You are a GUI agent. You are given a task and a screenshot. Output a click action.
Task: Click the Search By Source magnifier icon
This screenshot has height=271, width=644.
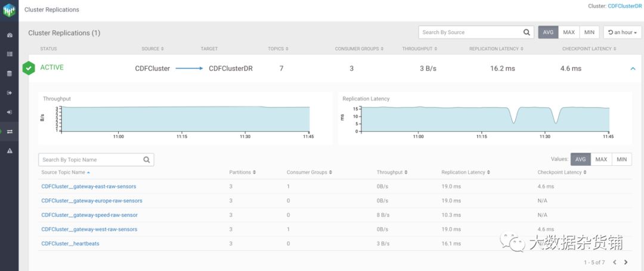527,32
